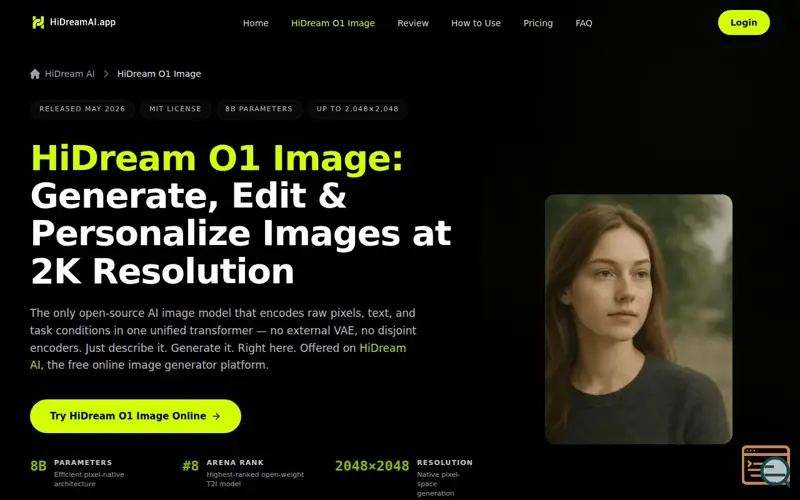The height and width of the screenshot is (500, 800).
Task: Click the 2048×2048 resolution stat
Action: click(x=372, y=466)
